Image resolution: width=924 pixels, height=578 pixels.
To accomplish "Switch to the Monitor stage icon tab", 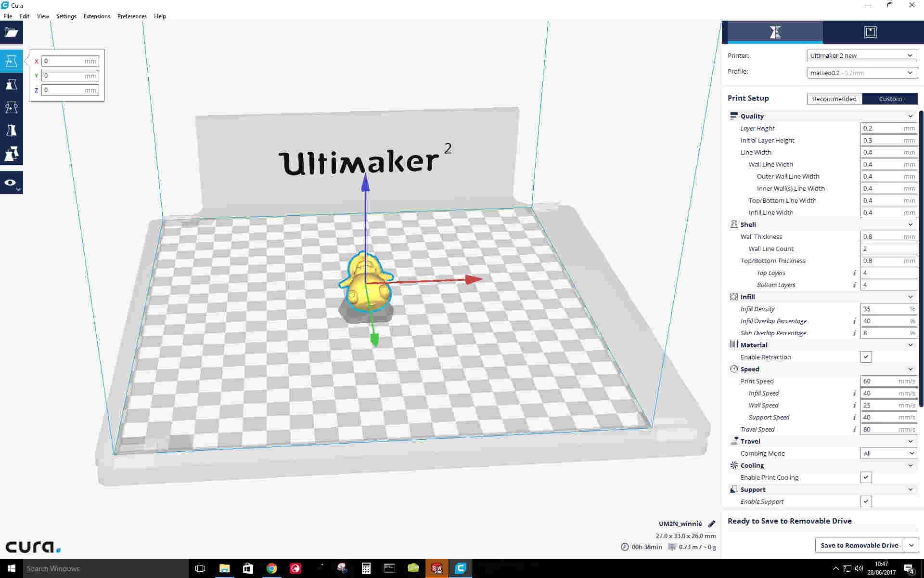I will pos(871,32).
